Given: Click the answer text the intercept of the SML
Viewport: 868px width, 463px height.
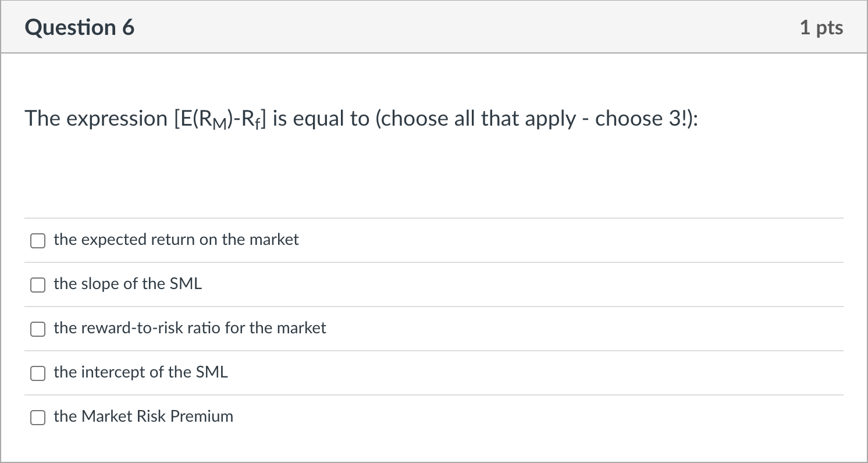Looking at the screenshot, I should coord(140,372).
